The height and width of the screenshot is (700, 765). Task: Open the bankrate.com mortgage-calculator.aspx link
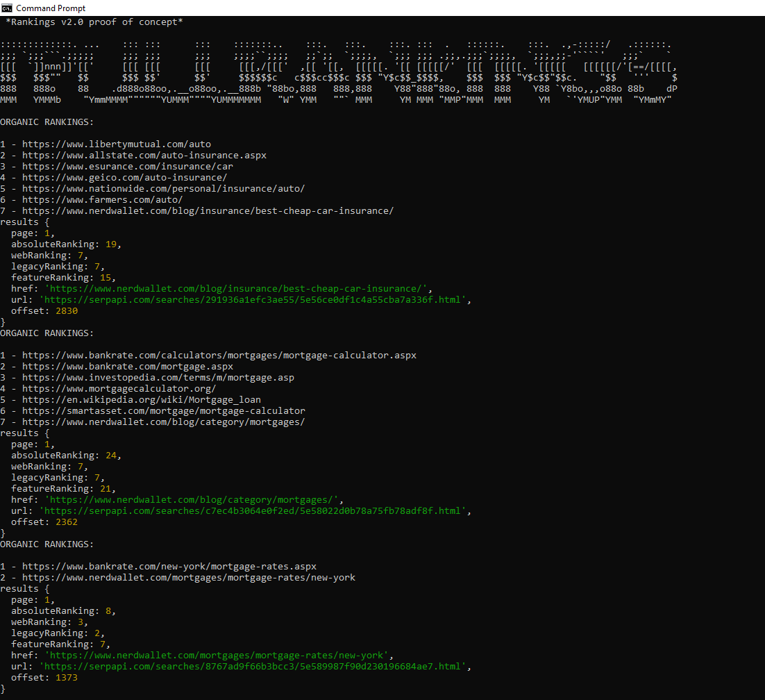(219, 356)
